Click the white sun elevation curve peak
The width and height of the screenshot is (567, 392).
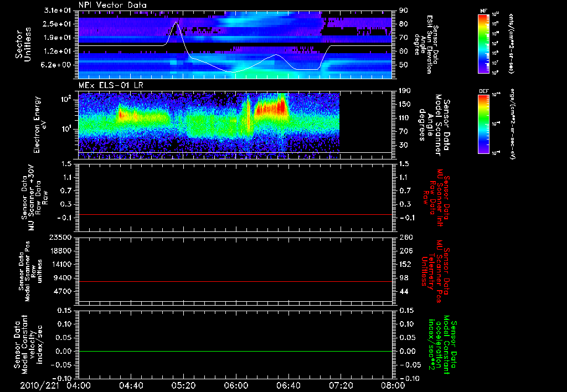point(176,22)
